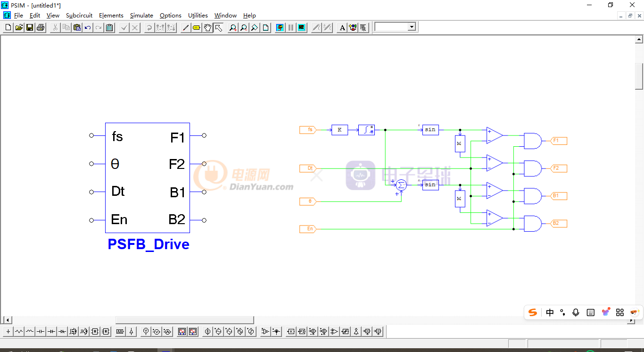Paste clipboard contents into the schematic
644x352 pixels.
77,28
